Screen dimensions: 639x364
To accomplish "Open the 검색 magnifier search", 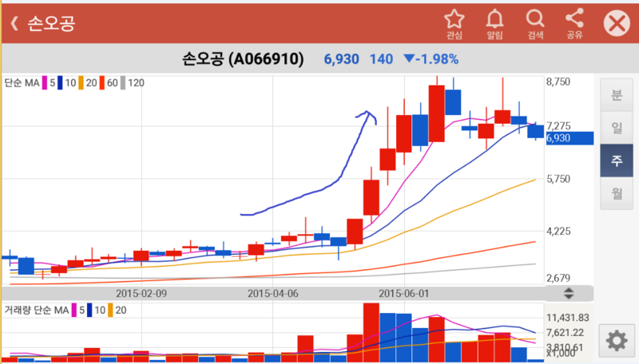I will [x=534, y=23].
